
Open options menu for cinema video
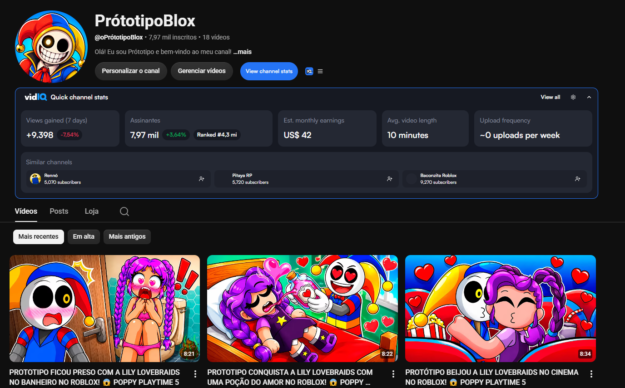click(591, 374)
